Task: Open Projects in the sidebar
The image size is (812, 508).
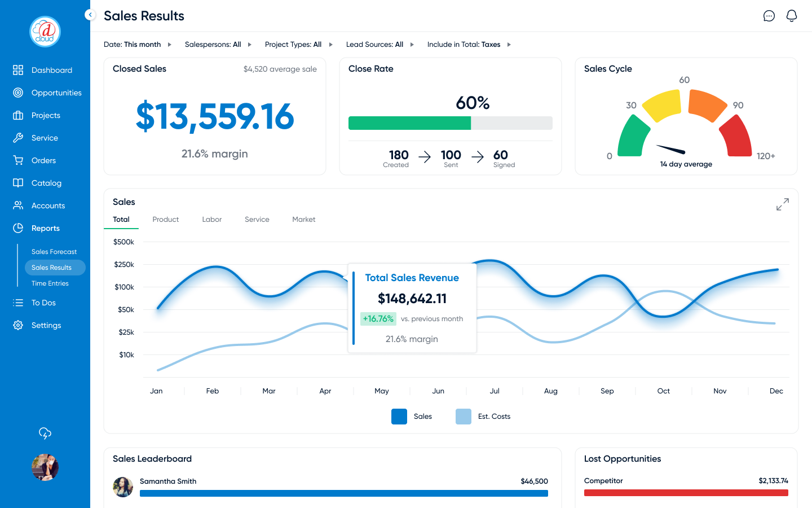Action: tap(46, 115)
